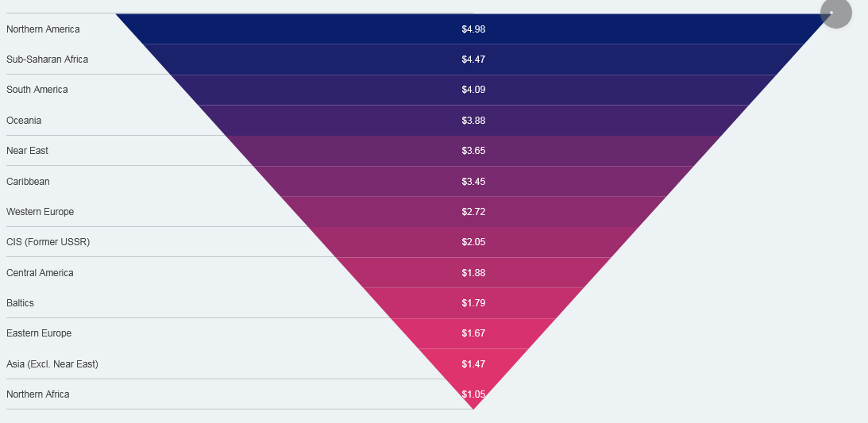Click the $4.47 funnel segment value
The height and width of the screenshot is (423, 868).
coord(473,60)
